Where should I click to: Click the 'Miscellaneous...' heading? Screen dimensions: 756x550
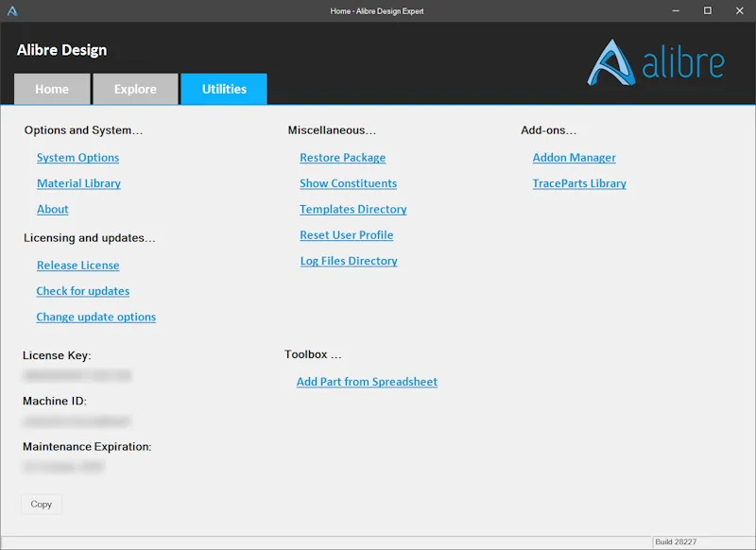pos(332,130)
